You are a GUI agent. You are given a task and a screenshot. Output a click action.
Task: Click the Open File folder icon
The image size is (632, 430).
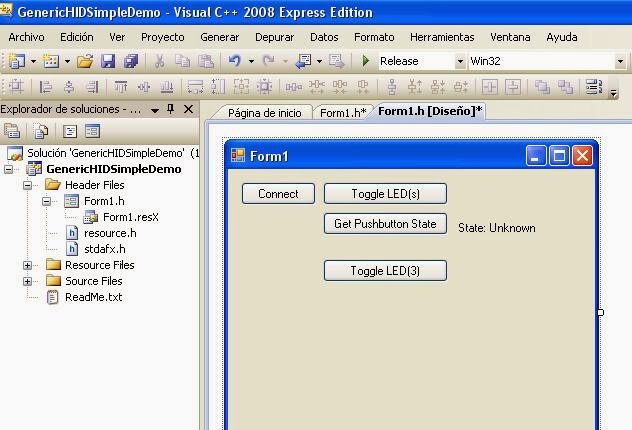(85, 61)
